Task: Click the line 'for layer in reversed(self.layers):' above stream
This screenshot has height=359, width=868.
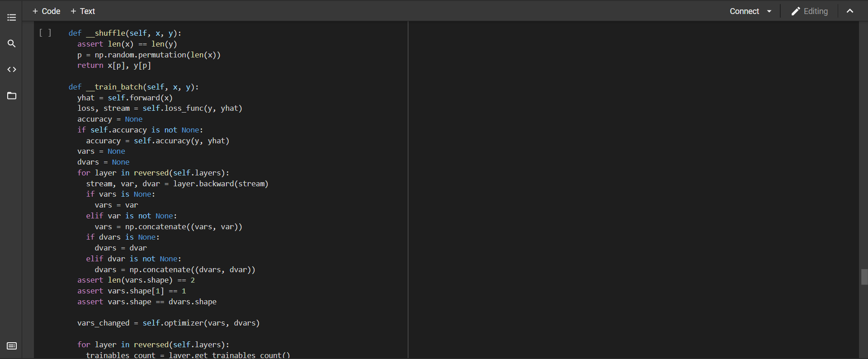Action: (153, 173)
